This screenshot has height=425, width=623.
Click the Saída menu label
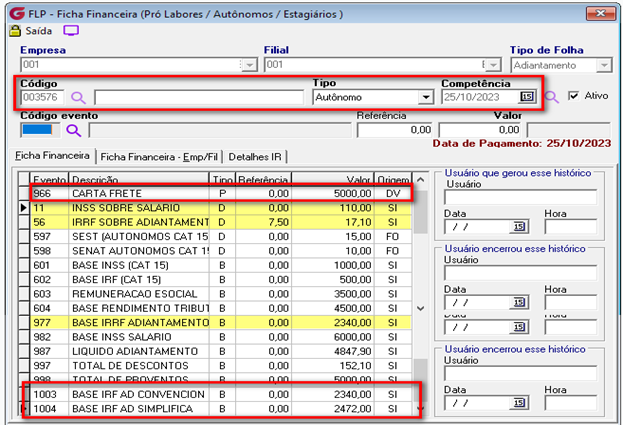point(39,31)
